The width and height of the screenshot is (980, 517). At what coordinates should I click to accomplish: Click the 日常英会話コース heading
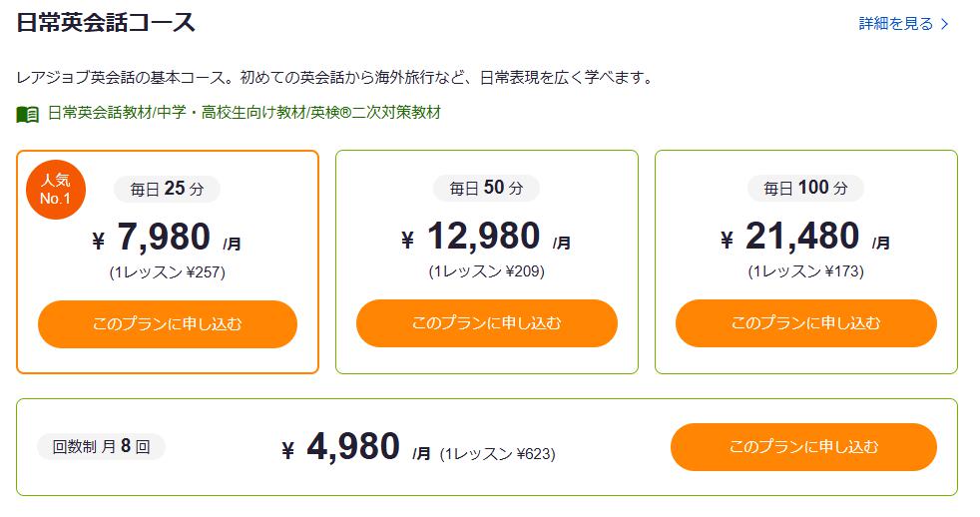106,23
